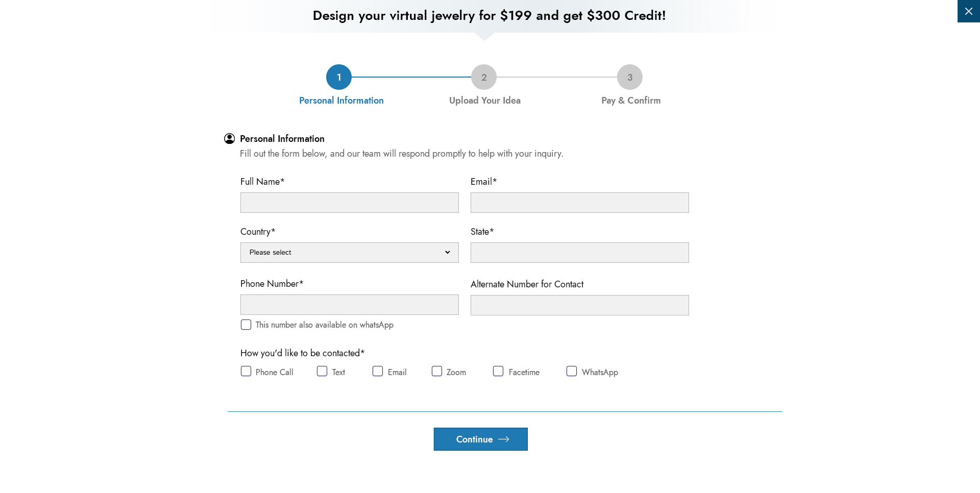The width and height of the screenshot is (980, 493).
Task: Check this number also available on whatsApp
Action: pyautogui.click(x=246, y=325)
